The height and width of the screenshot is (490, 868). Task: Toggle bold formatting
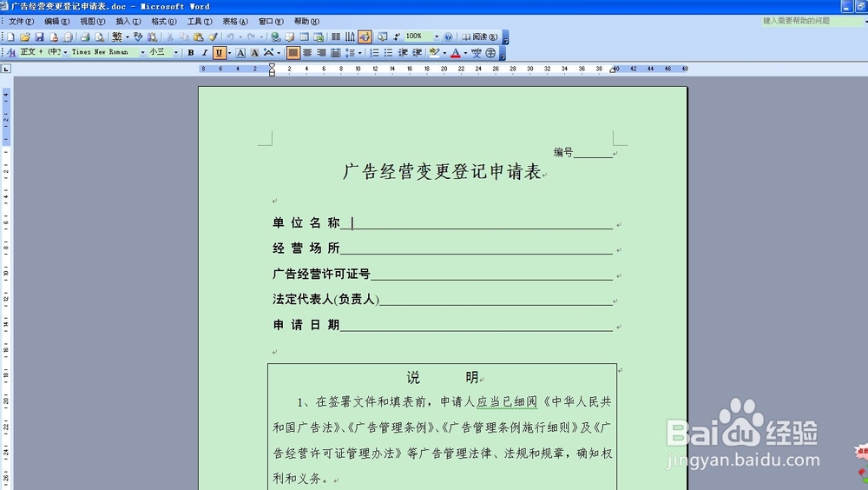pos(191,52)
